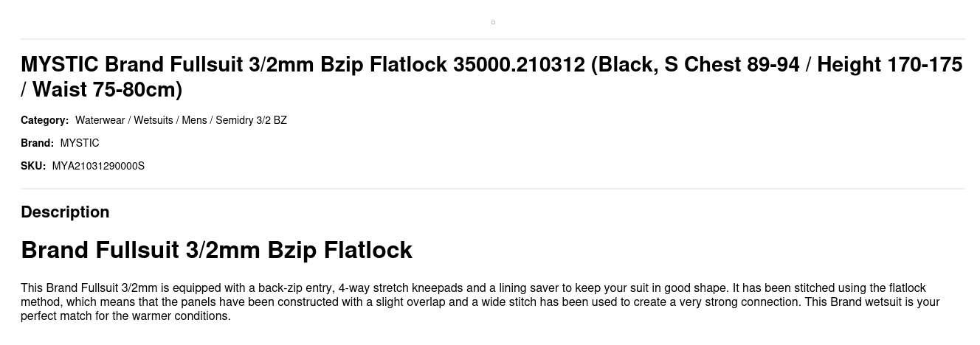Select Mens in the category path
This screenshot has height=345, width=980.
[194, 120]
